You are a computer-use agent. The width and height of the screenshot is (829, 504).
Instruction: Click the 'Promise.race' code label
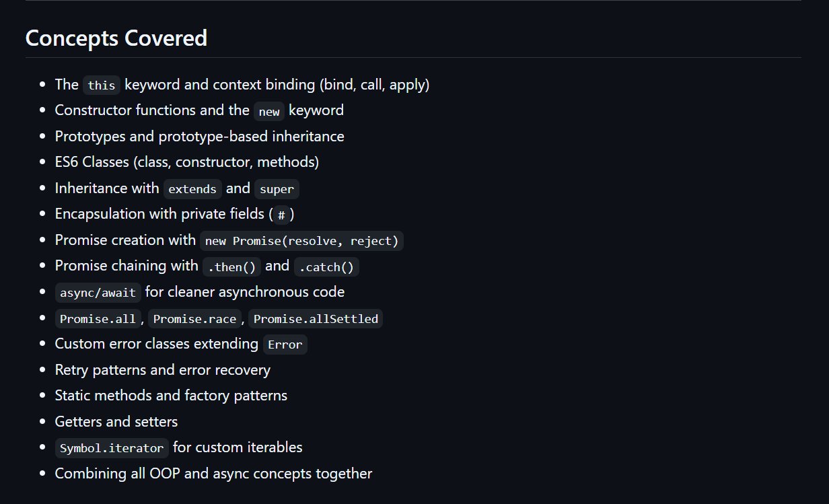194,319
